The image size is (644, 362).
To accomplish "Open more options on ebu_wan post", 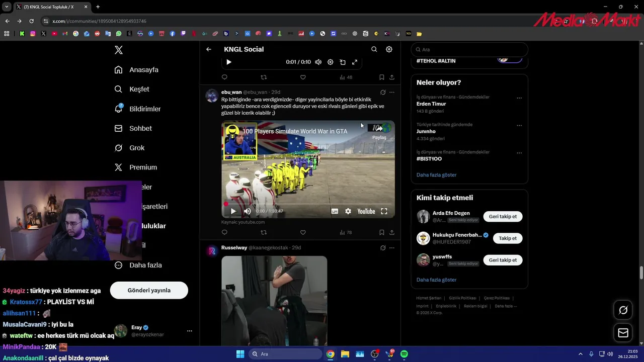I will pos(392,93).
